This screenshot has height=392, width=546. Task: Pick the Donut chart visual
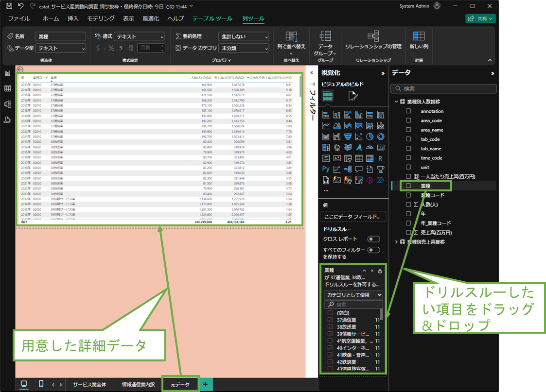[381, 136]
